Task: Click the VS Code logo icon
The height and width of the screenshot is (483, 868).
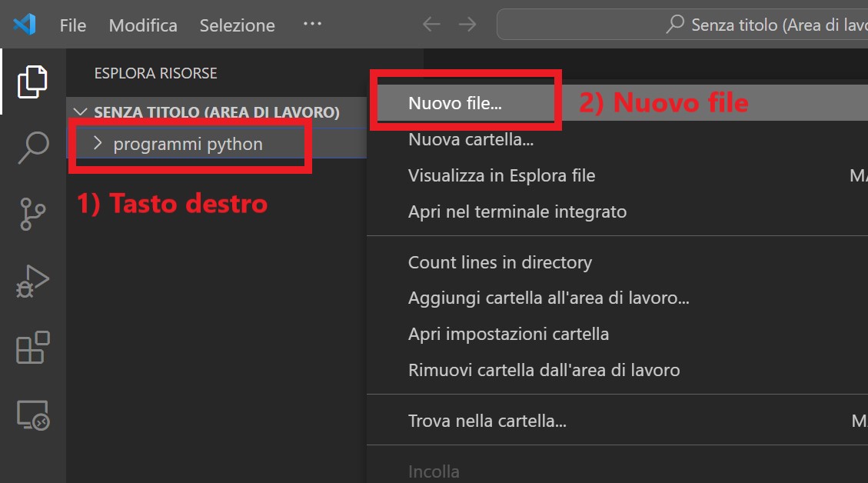Action: click(x=25, y=25)
